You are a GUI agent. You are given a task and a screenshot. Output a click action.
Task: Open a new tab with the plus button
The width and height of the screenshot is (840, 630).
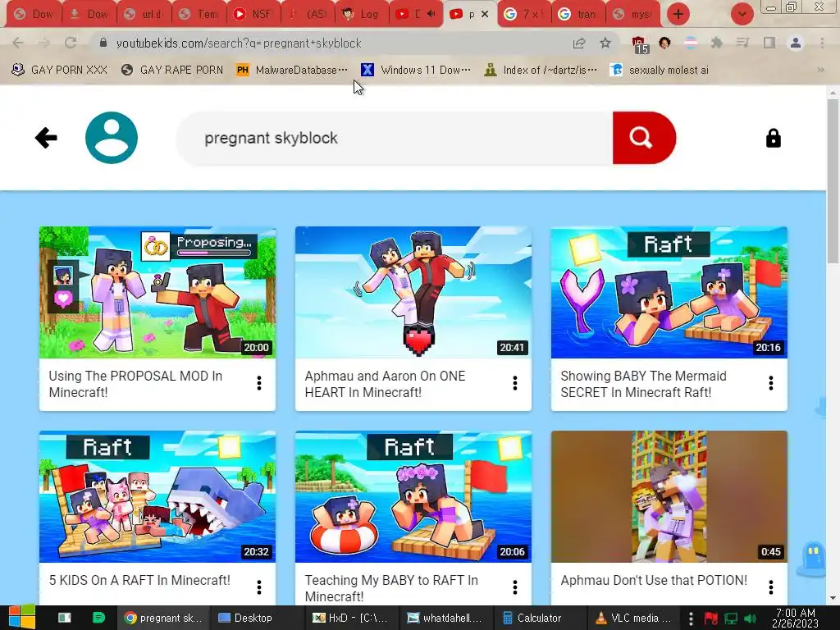(x=678, y=14)
